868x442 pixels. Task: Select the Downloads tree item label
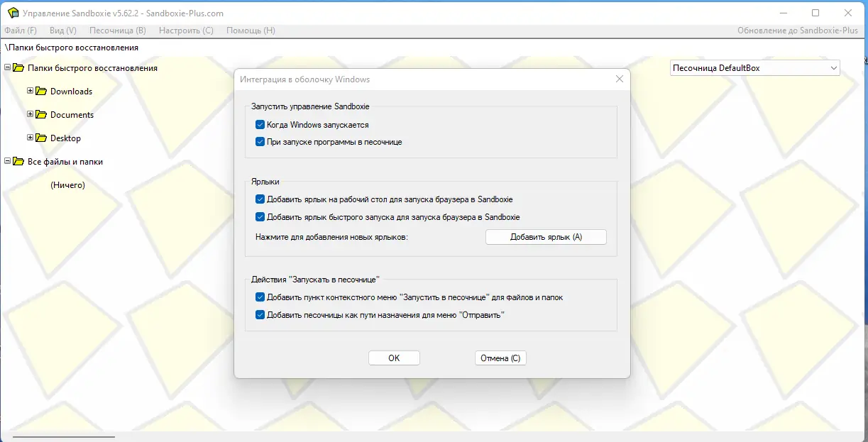(x=71, y=92)
